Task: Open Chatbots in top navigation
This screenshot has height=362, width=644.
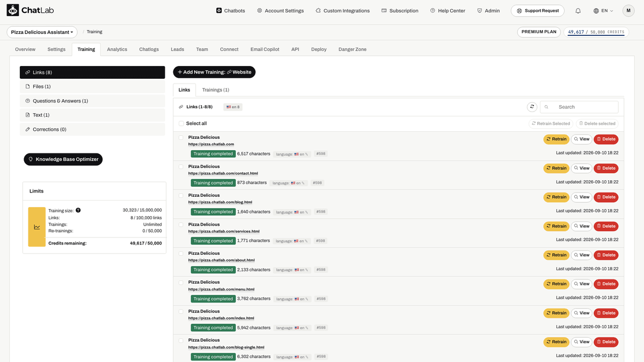Action: (x=230, y=11)
